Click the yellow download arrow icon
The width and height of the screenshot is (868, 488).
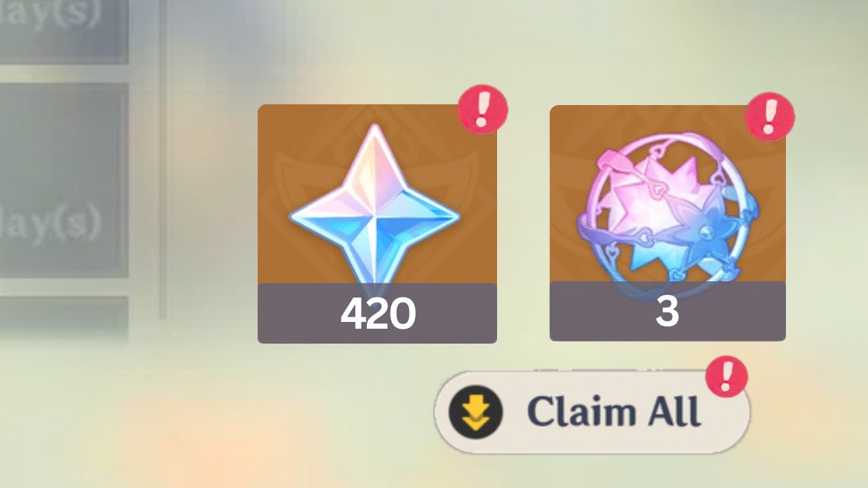477,412
